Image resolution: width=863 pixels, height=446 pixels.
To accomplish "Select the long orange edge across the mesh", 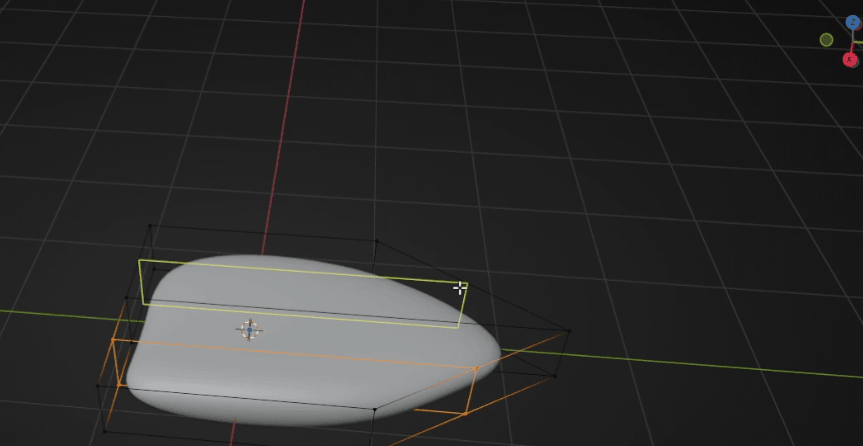I will 300,353.
